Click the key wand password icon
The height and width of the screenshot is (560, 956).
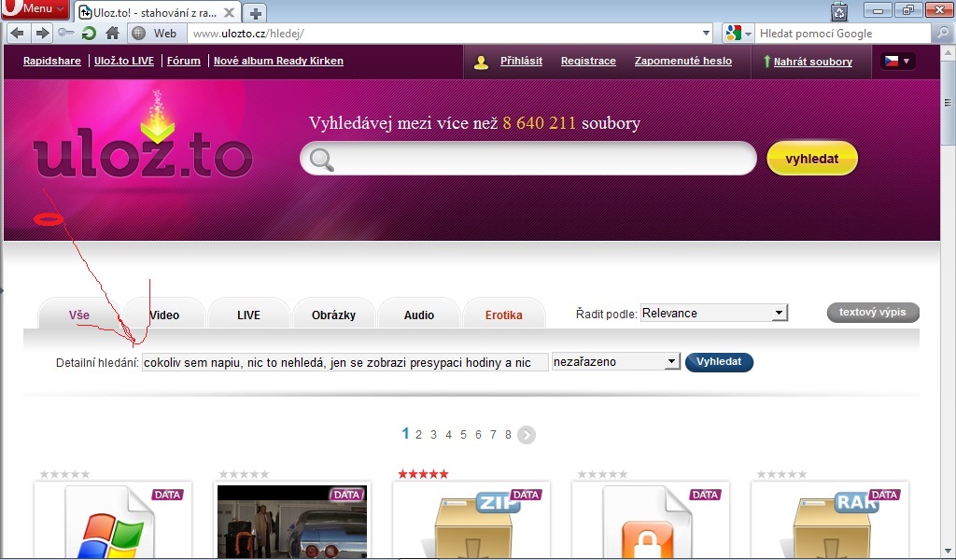click(66, 33)
